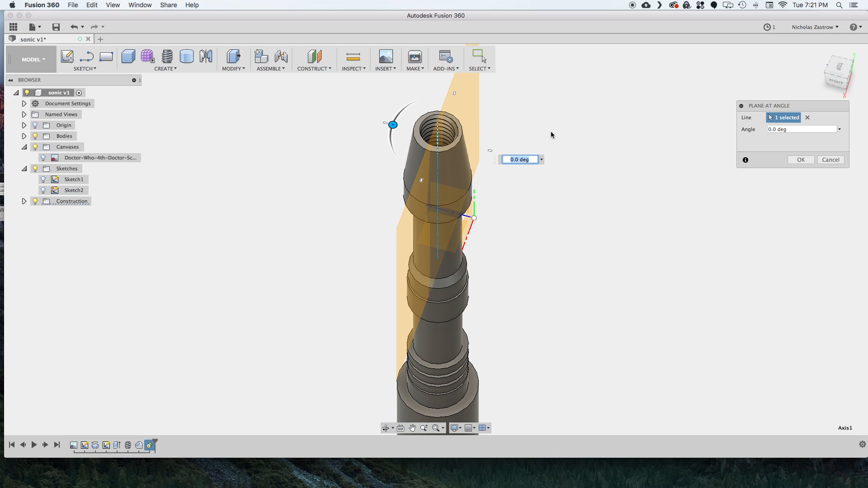Toggle Sketch2 visibility bulb
868x488 pixels.
(43, 190)
